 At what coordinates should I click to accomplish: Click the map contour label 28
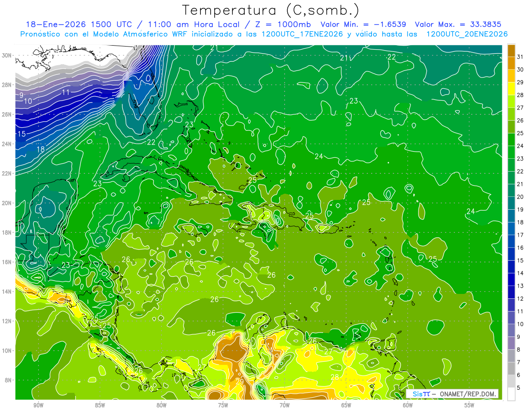point(335,377)
